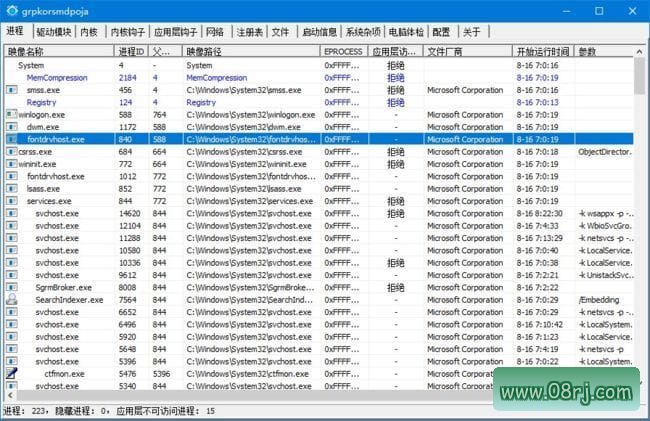
Task: Click the icon of fontdrvhost.exe PID 1012
Action: pos(12,176)
